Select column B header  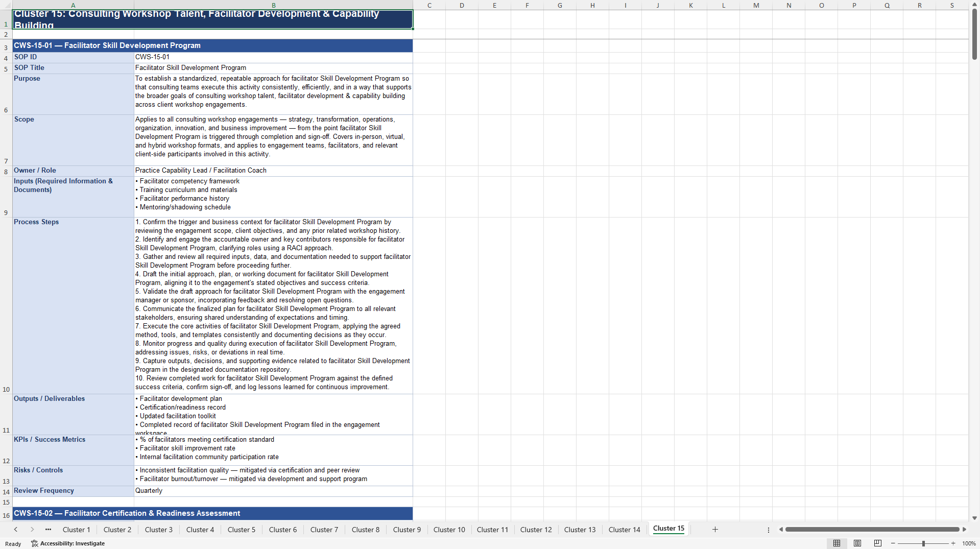click(x=273, y=5)
